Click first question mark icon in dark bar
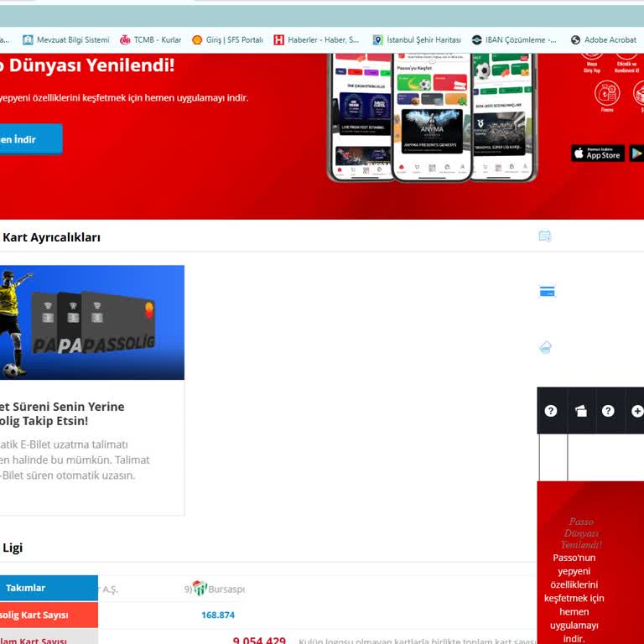 point(551,411)
